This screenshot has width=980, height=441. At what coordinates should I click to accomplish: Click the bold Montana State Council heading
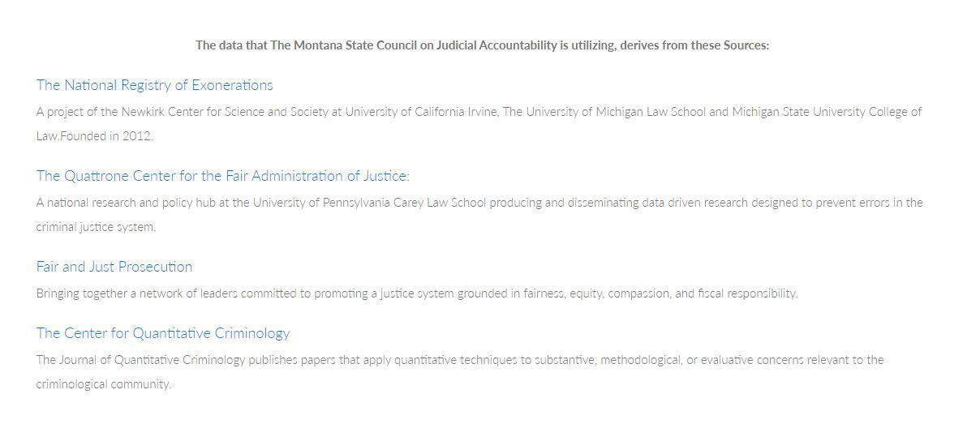482,45
